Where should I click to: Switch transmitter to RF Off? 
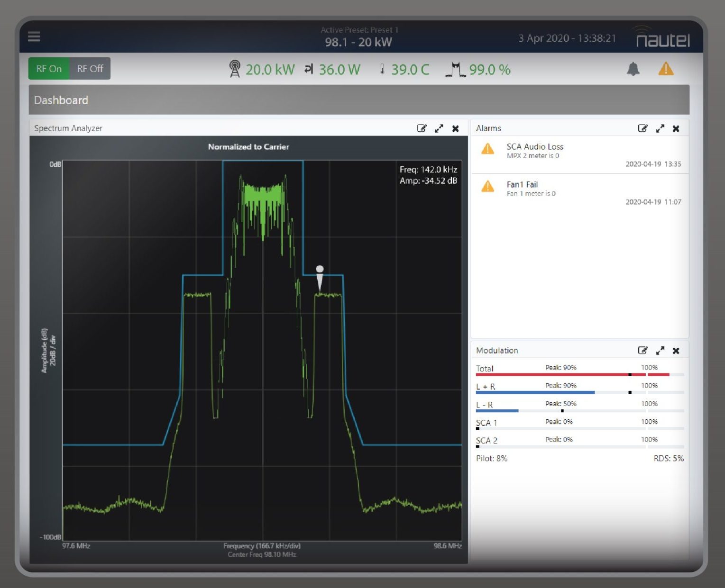[90, 68]
